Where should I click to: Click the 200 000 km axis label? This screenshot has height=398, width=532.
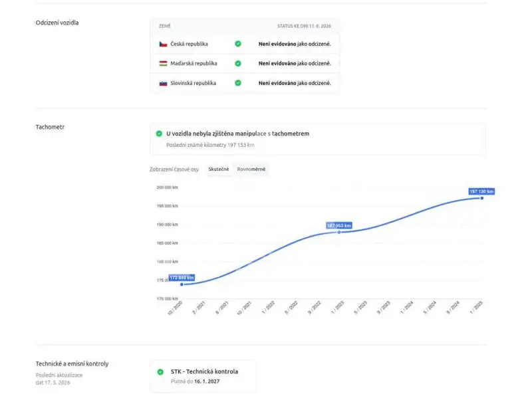[x=168, y=187]
